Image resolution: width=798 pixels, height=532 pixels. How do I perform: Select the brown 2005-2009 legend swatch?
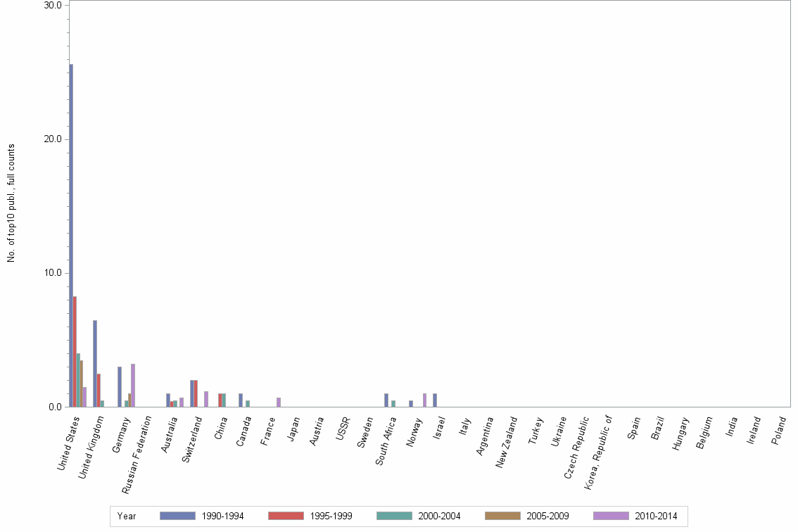tap(502, 516)
